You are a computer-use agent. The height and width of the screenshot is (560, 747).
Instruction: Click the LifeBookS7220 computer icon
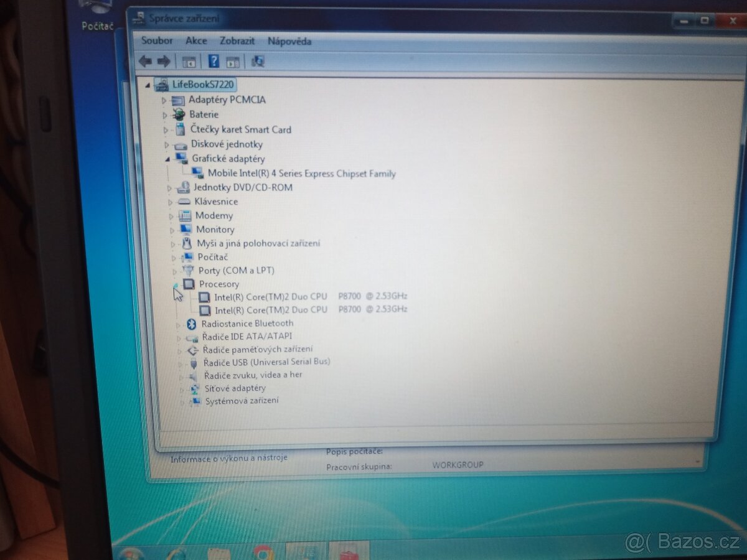click(161, 84)
